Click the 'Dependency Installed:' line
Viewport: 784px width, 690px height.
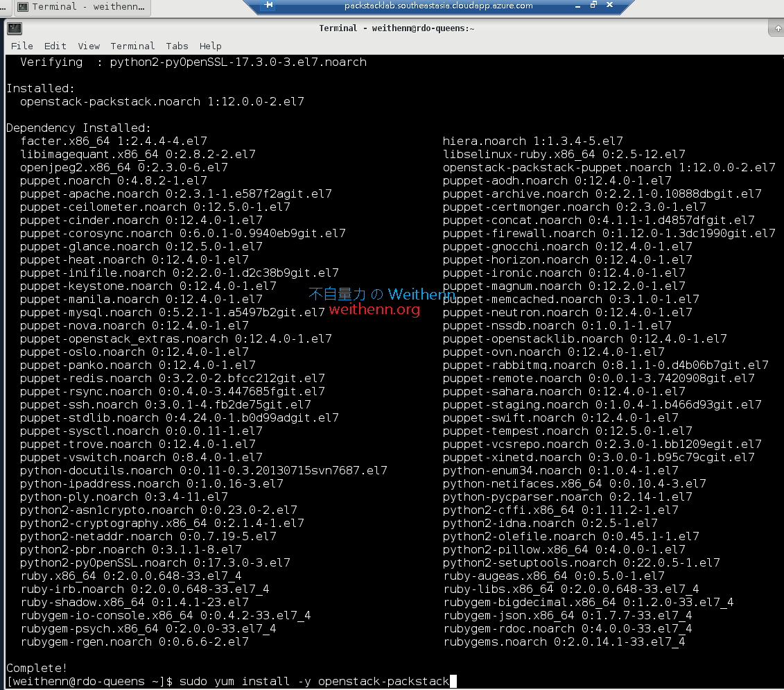(x=78, y=128)
